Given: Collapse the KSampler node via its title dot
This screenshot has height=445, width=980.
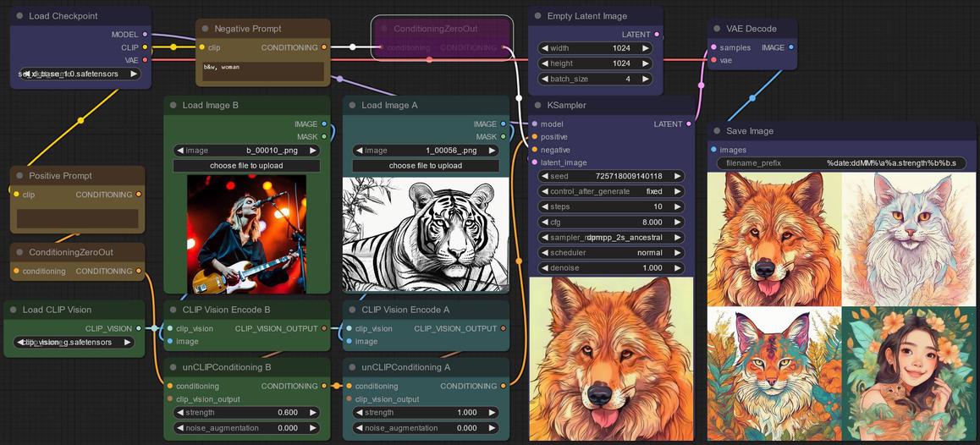Looking at the screenshot, I should [537, 106].
